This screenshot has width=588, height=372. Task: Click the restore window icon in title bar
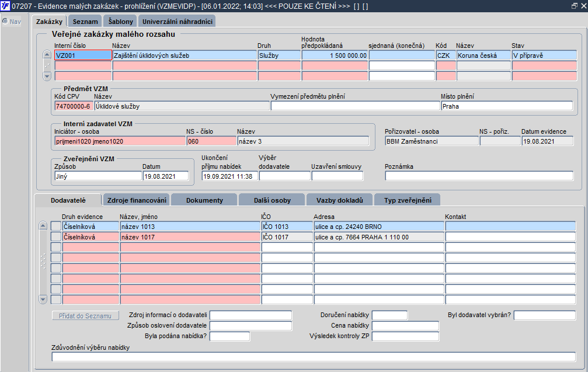574,6
